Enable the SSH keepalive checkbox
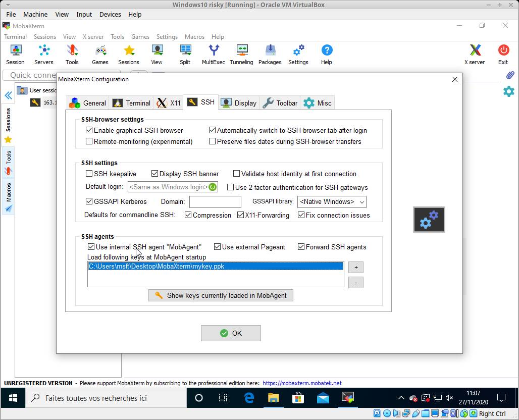Viewport: 519px width, 420px height. [x=89, y=174]
